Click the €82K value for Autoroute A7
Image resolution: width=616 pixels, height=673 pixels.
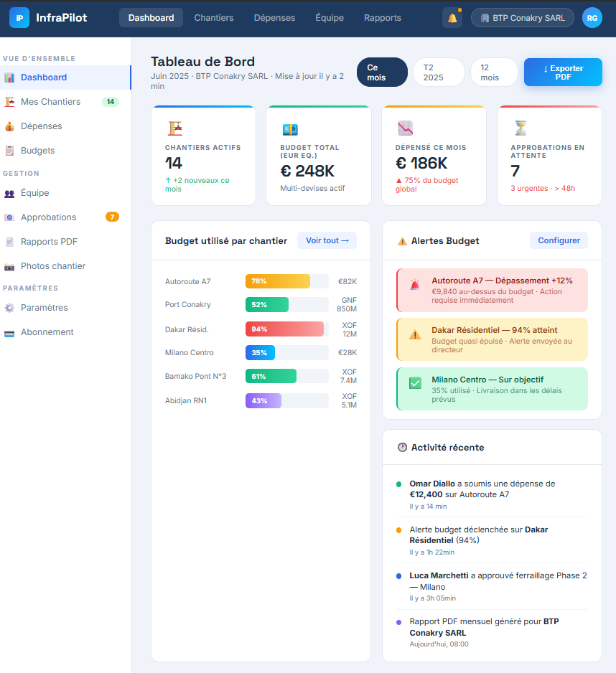pos(347,281)
